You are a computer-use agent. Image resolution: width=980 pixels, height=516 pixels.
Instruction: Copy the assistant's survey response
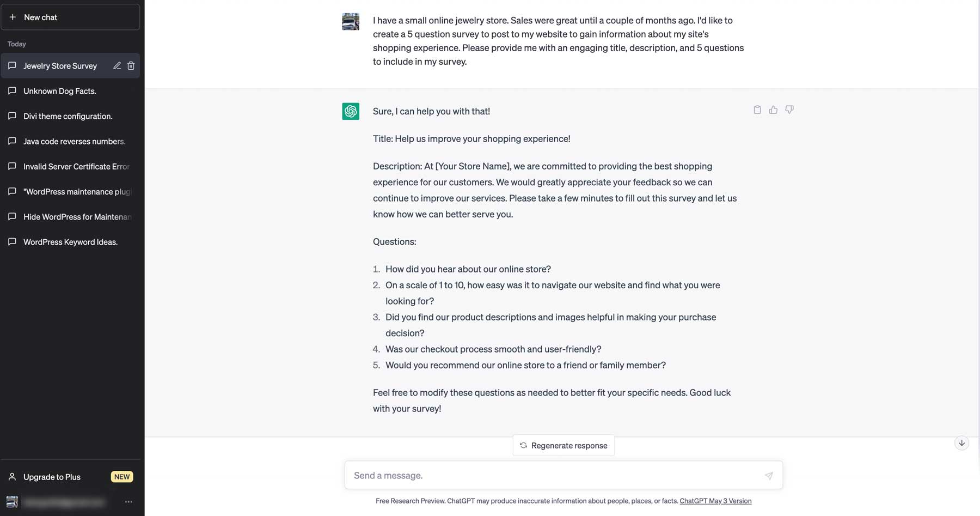pos(757,110)
